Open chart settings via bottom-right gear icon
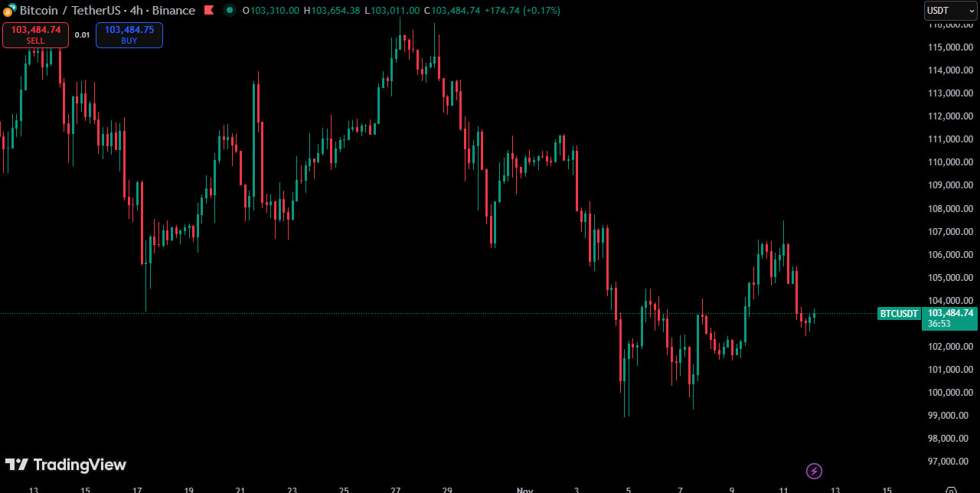Viewport: 980px width, 493px height. [x=950, y=490]
